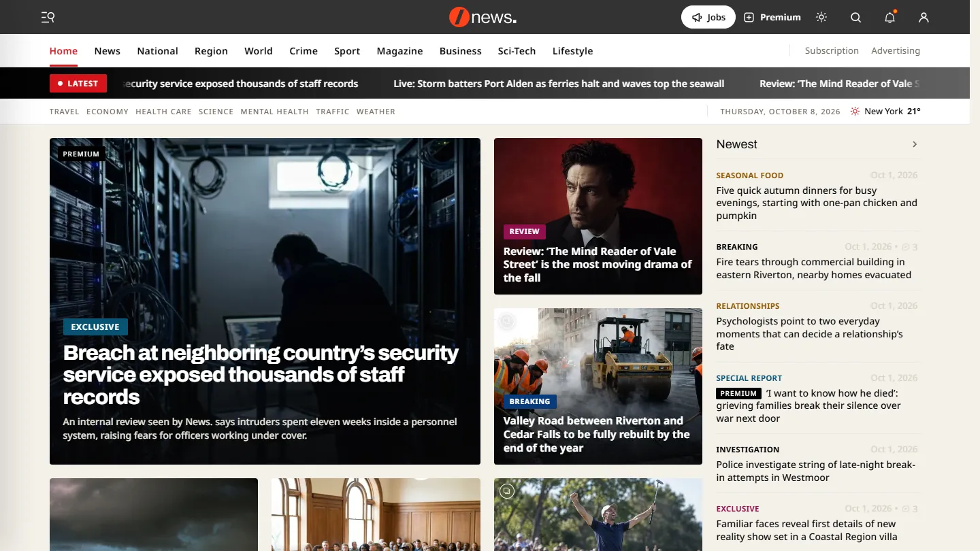Open the Westmoor break-in article
This screenshot has width=980, height=551.
pos(815,471)
